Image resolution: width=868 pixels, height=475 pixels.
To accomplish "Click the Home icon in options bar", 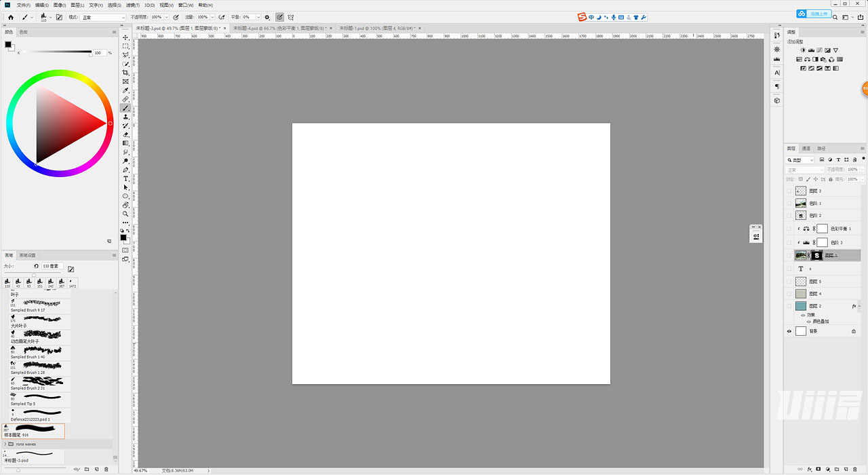I will (x=10, y=17).
